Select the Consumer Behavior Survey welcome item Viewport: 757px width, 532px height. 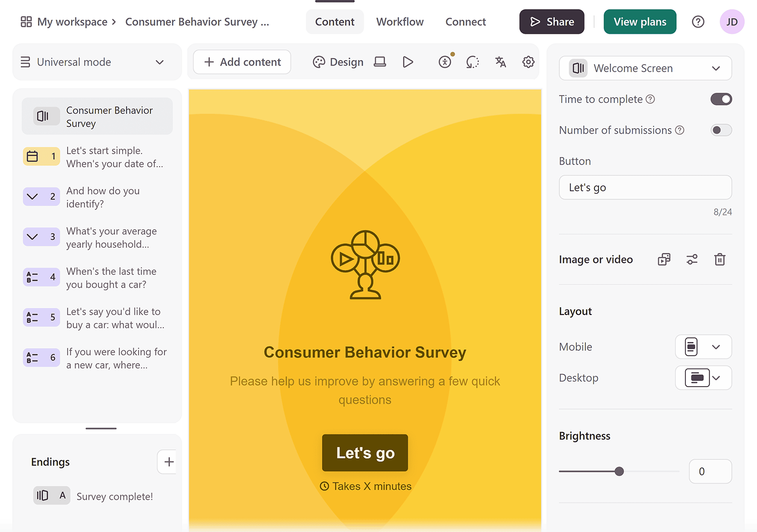click(97, 117)
